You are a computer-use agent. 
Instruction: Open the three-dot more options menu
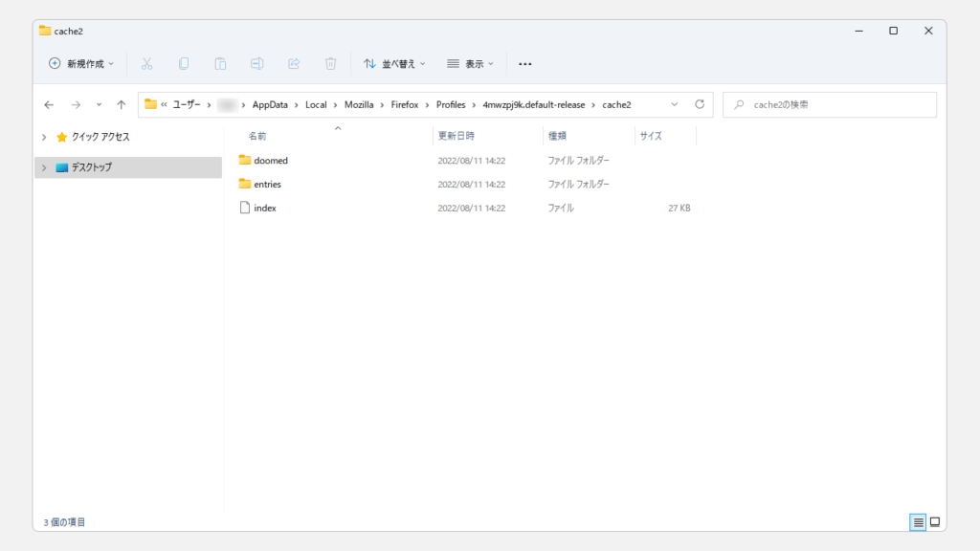click(524, 64)
